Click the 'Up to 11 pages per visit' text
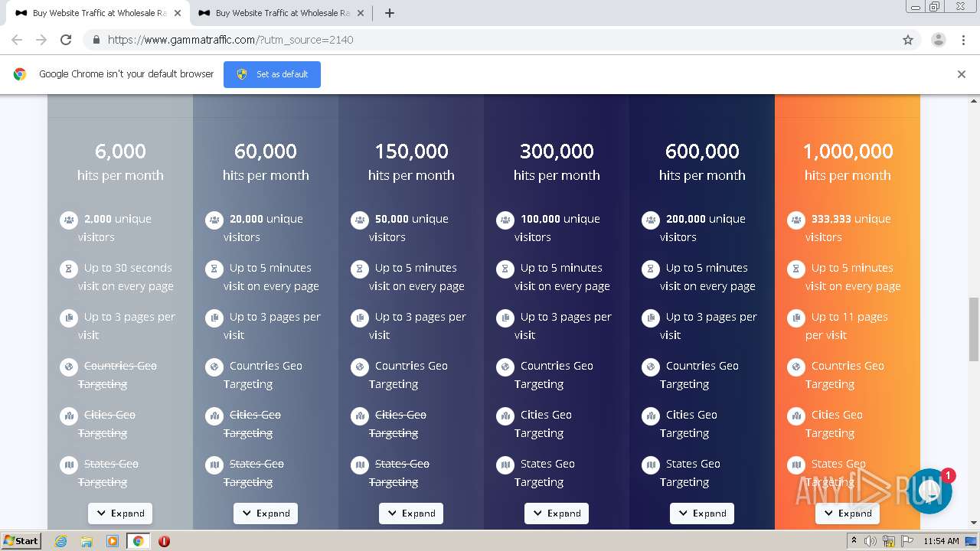The image size is (980, 551). click(x=847, y=326)
